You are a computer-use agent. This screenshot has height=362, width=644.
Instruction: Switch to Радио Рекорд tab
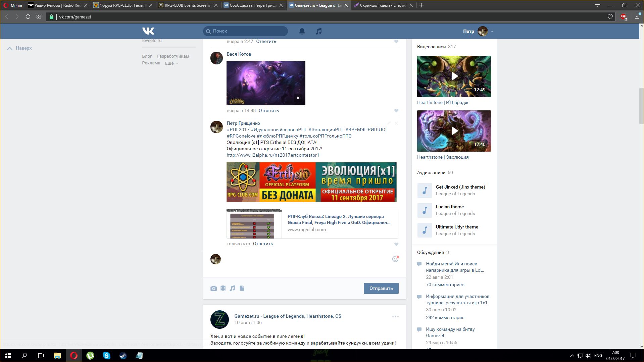coord(57,5)
